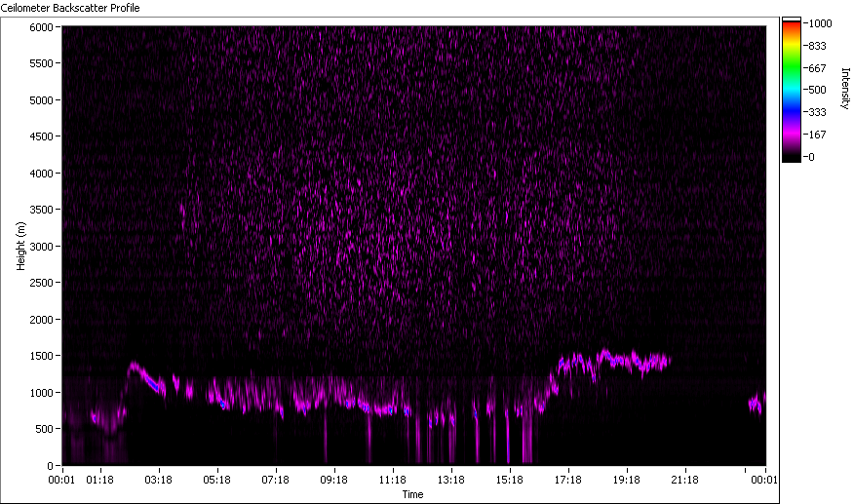Click the 03:18 time label
854x504 pixels.
tap(159, 480)
